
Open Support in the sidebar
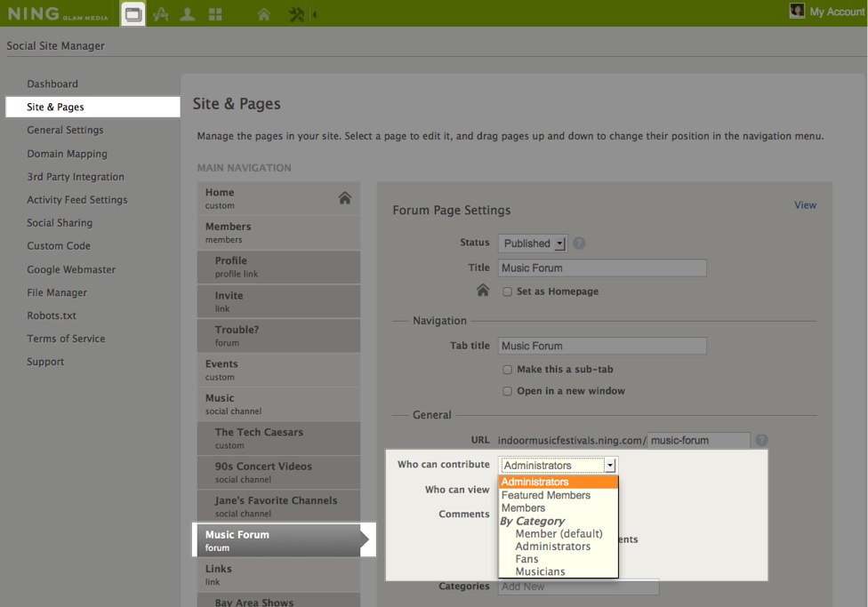[x=45, y=362]
